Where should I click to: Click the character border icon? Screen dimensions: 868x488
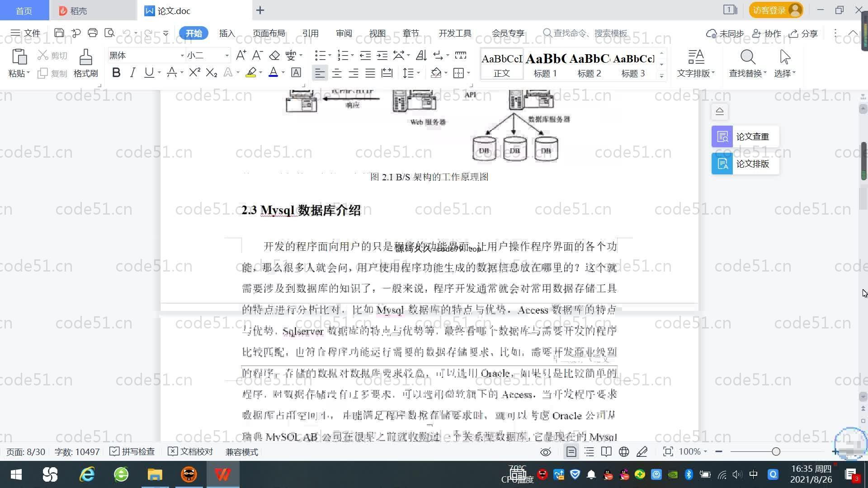(296, 73)
